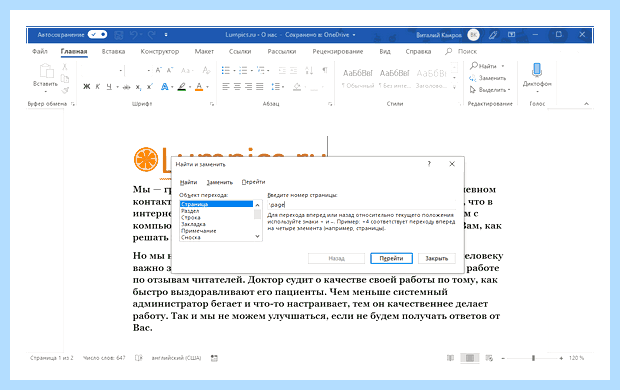
Task: Open the Font dialog launcher
Action: point(212,104)
